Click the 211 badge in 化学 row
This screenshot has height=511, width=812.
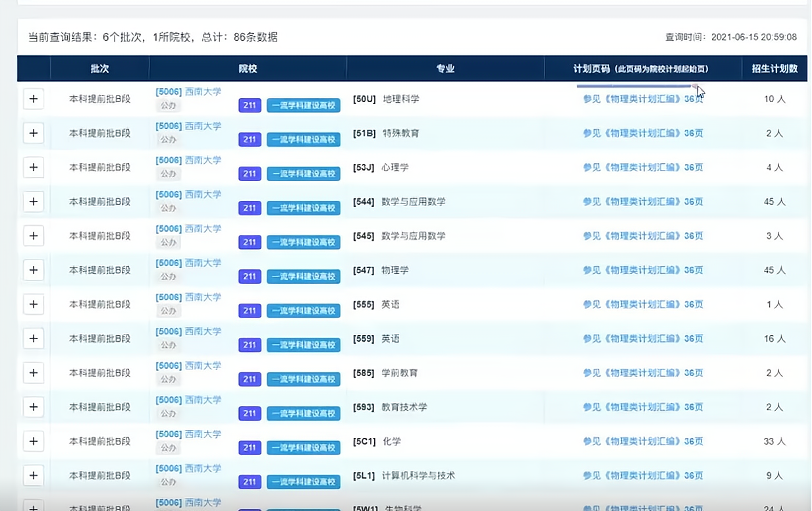250,448
